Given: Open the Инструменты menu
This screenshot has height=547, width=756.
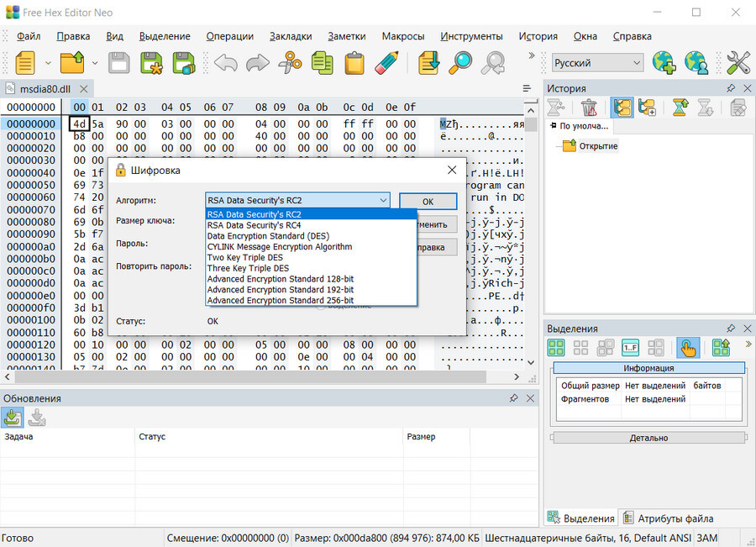Looking at the screenshot, I should [x=471, y=36].
